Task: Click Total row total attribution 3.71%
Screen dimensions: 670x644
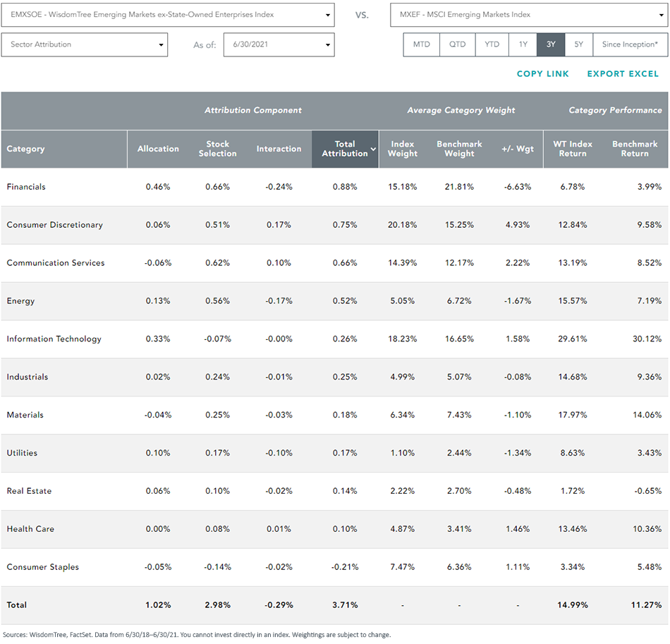Action: (x=345, y=605)
